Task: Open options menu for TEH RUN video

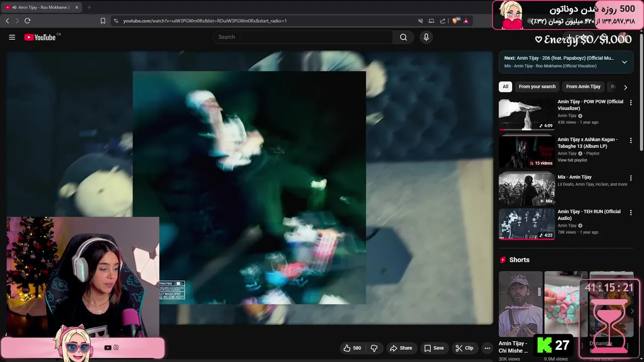Action: [631, 213]
